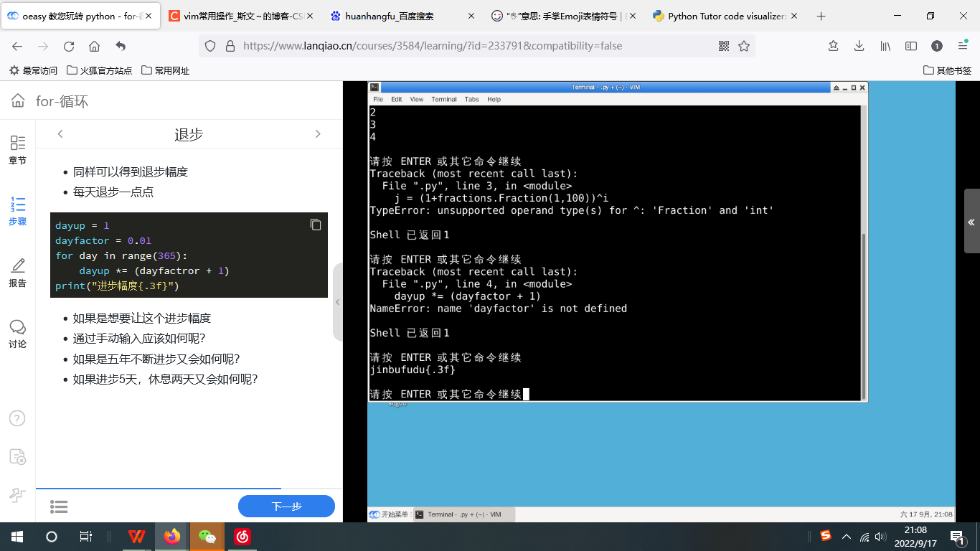Collapse the left instruction panel with divider handle
The image size is (980, 551).
(x=337, y=302)
